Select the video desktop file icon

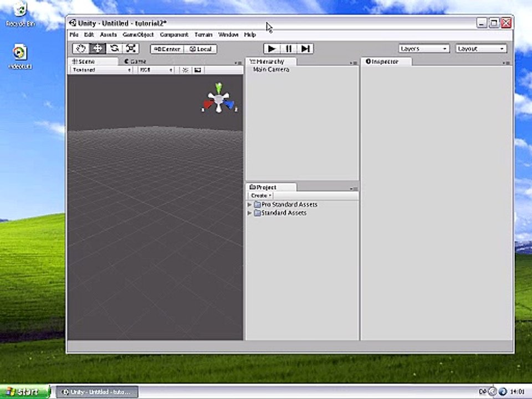click(20, 57)
